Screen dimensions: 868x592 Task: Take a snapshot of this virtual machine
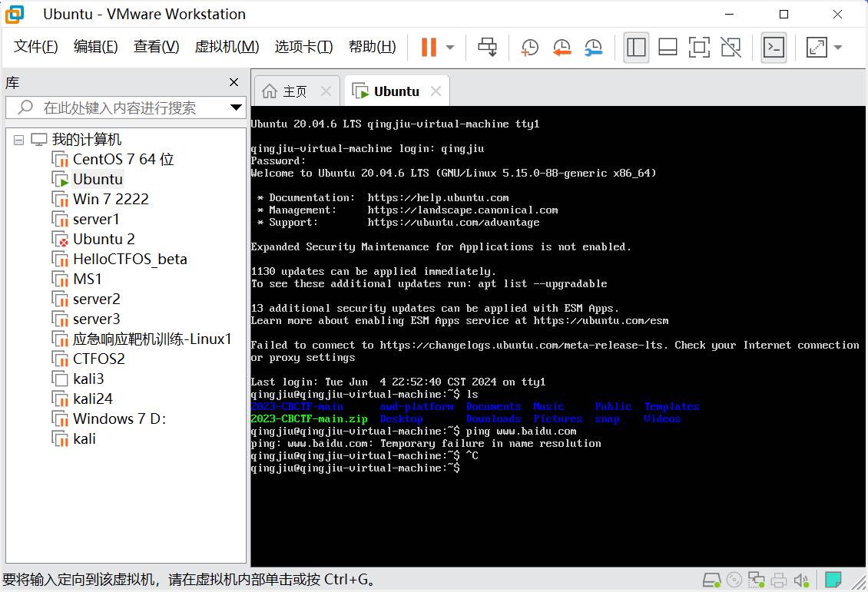click(x=530, y=48)
